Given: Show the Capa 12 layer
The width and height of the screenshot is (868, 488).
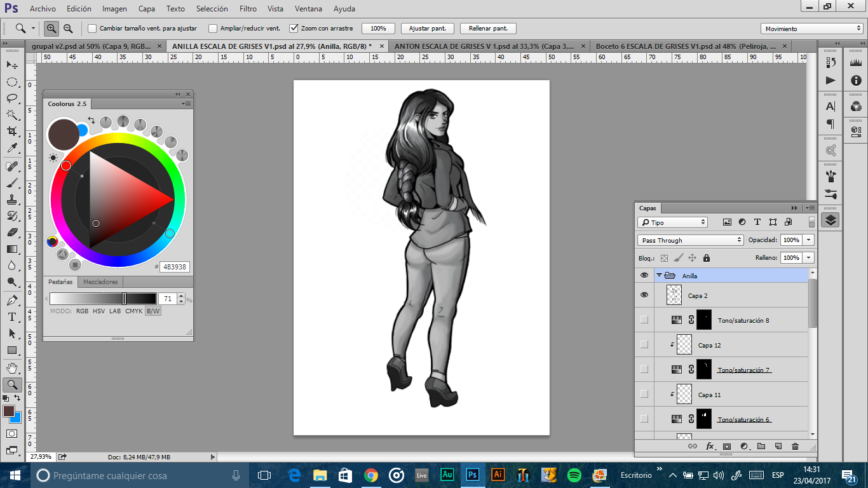Looking at the screenshot, I should coord(644,344).
